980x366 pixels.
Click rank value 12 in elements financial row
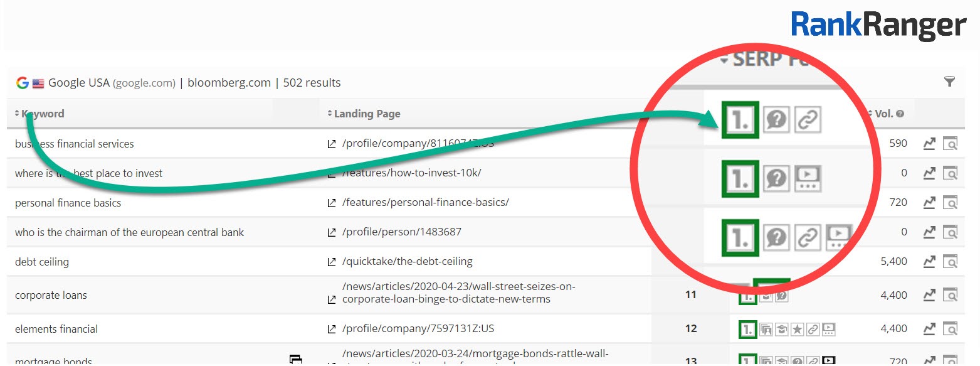click(x=691, y=328)
